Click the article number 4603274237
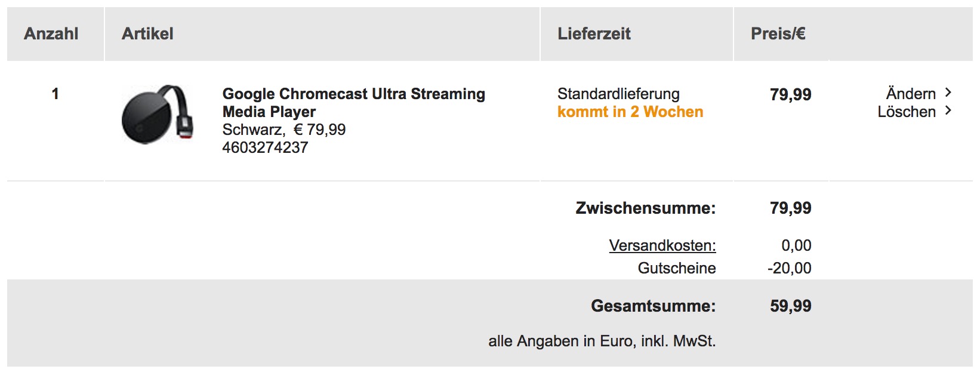The height and width of the screenshot is (369, 980). [265, 147]
